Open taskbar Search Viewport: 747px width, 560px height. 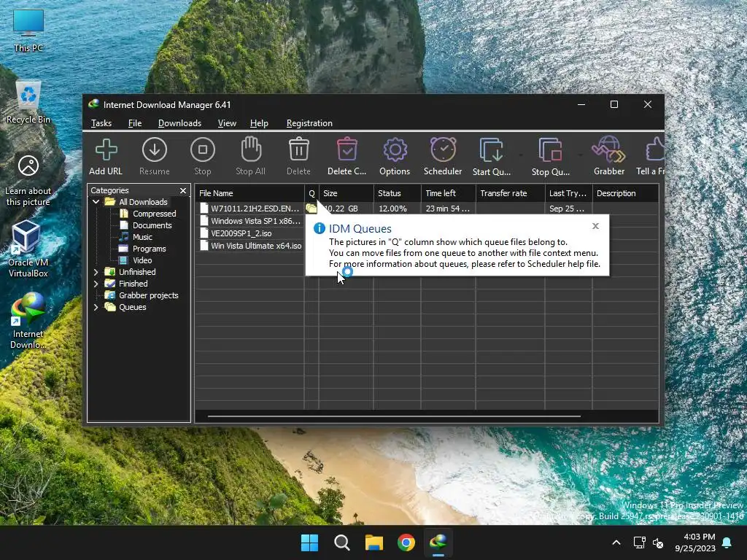tap(342, 542)
